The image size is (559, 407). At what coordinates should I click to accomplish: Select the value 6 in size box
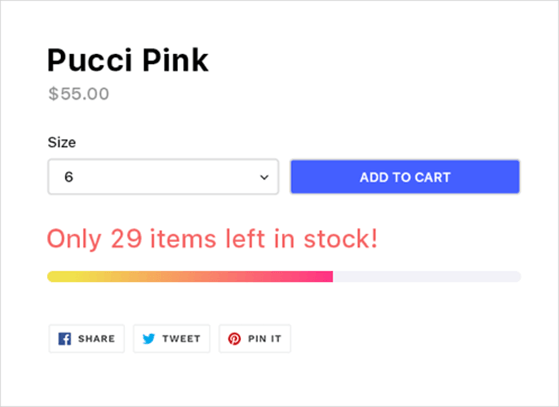[69, 177]
